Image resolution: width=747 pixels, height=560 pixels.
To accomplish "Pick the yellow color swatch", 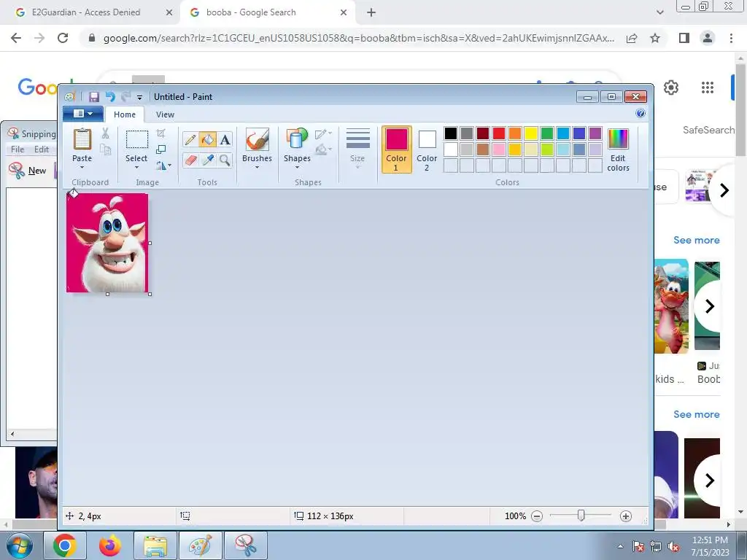I will click(x=531, y=133).
